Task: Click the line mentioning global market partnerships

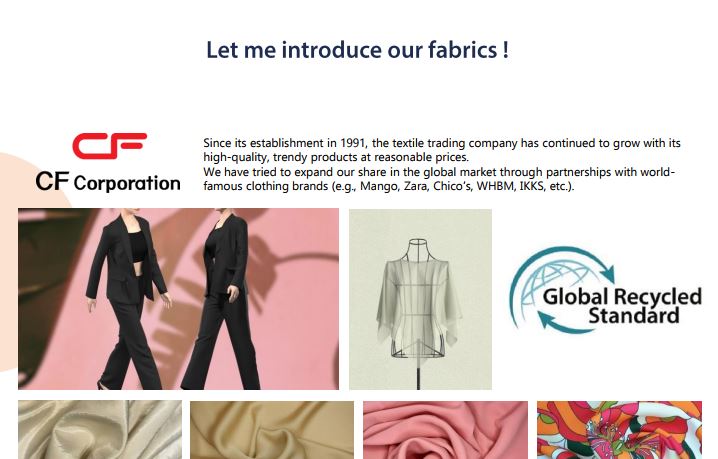Action: click(439, 172)
